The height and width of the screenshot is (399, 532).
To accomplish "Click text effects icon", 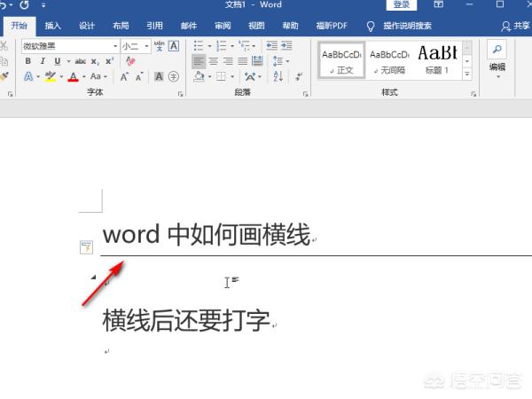I will pyautogui.click(x=28, y=76).
